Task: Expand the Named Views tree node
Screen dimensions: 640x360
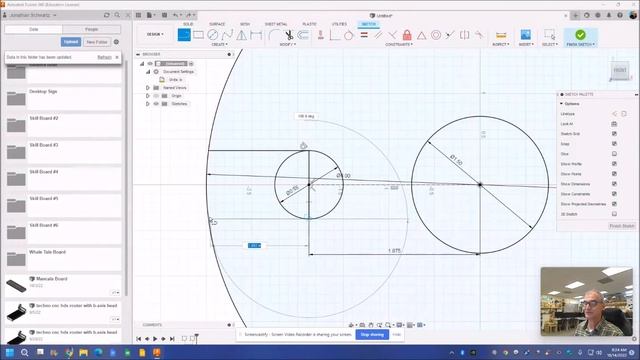Action: [148, 88]
